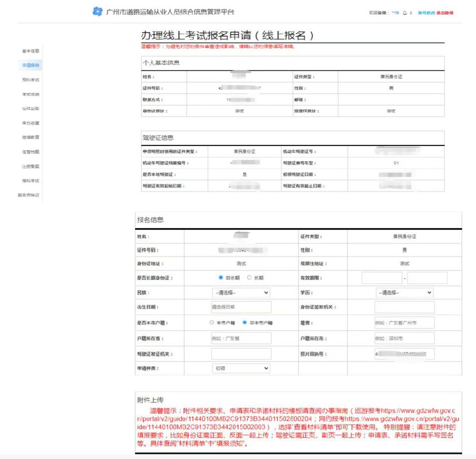Click 居民身份证 value in 驾驶证信息 table
This screenshot has height=459, width=476.
coord(244,151)
